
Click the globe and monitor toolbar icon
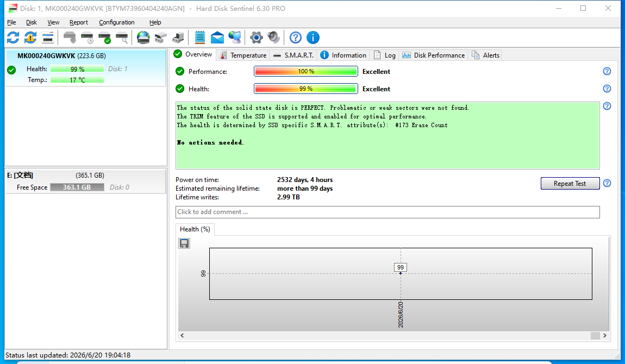(235, 38)
